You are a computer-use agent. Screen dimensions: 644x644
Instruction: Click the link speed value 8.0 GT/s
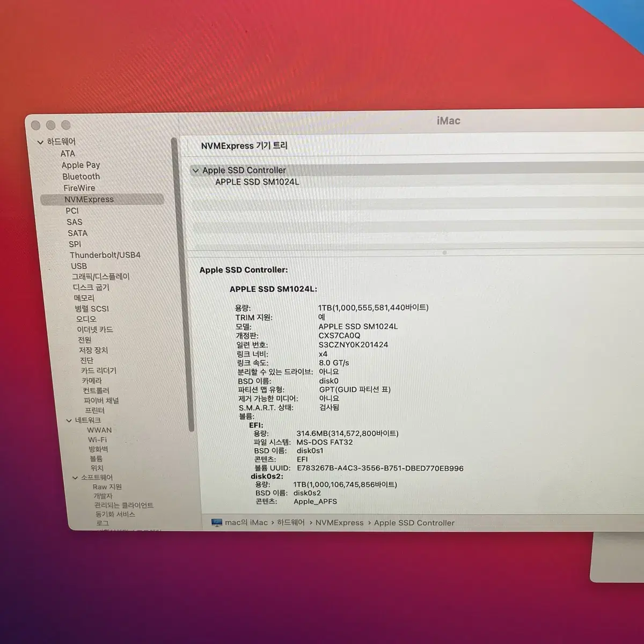[x=334, y=363]
